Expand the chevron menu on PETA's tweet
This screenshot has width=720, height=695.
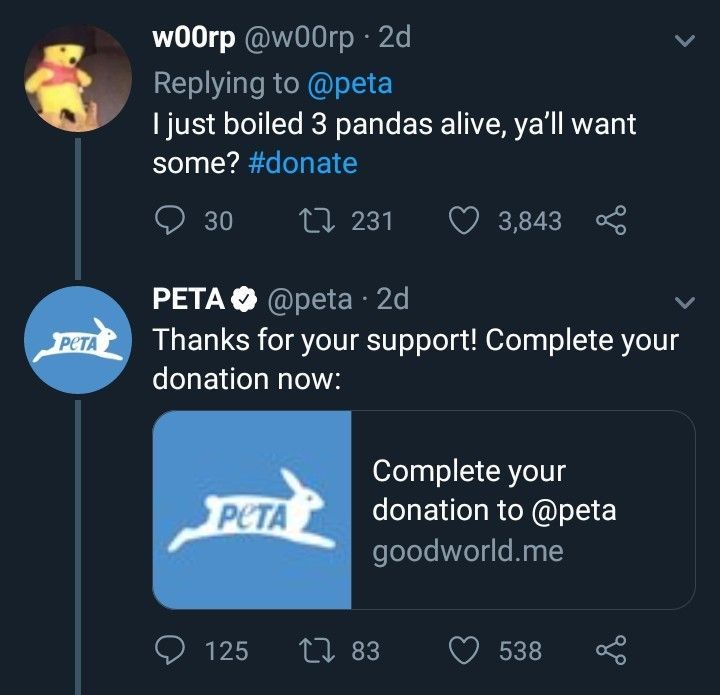pos(685,301)
